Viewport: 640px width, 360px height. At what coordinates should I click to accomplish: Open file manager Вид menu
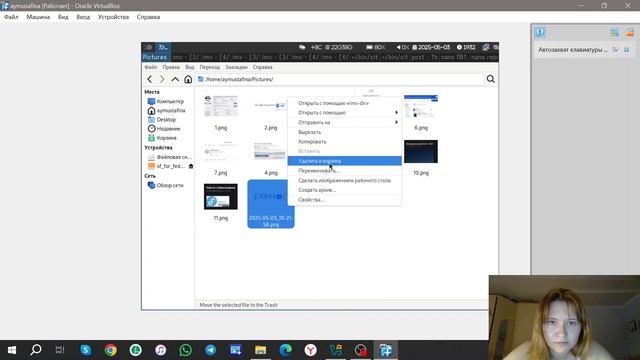pyautogui.click(x=190, y=67)
